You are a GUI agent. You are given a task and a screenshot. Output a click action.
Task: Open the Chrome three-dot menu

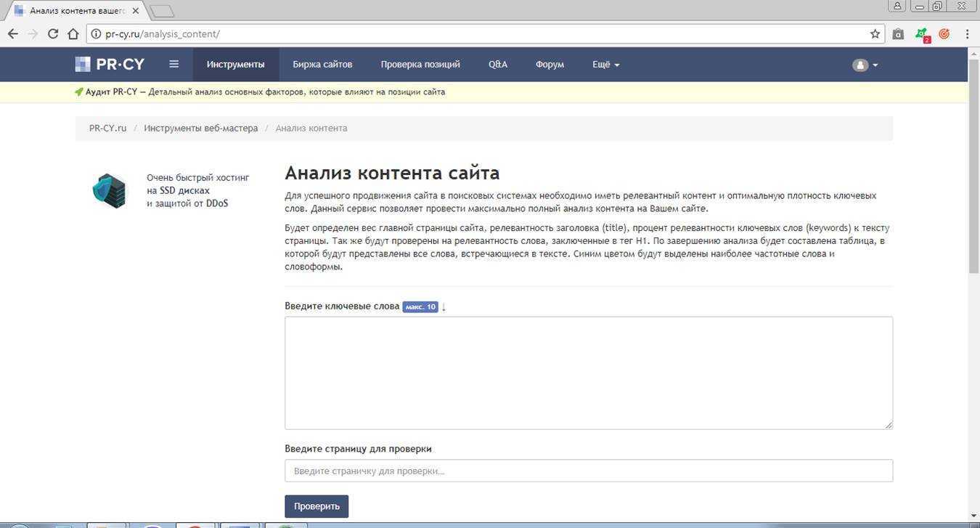tap(967, 33)
